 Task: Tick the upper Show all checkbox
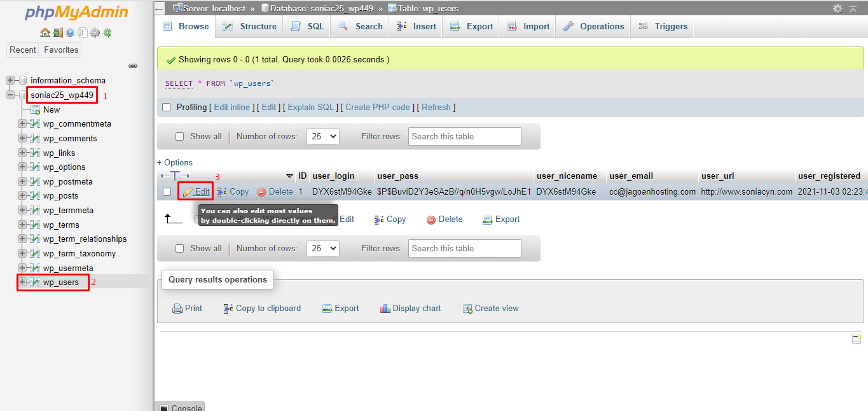click(179, 137)
